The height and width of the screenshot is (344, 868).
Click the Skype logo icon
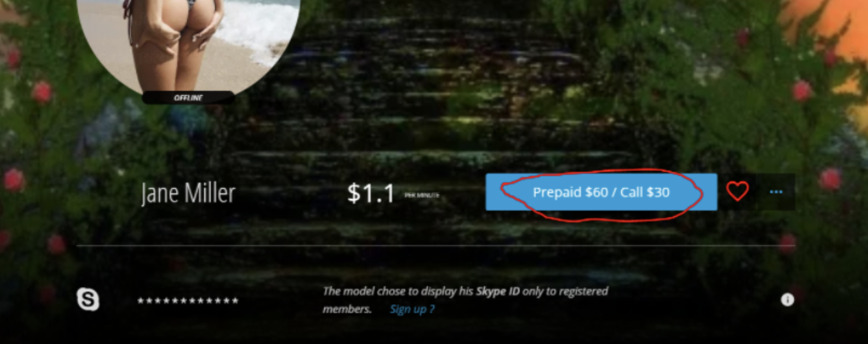pyautogui.click(x=88, y=300)
